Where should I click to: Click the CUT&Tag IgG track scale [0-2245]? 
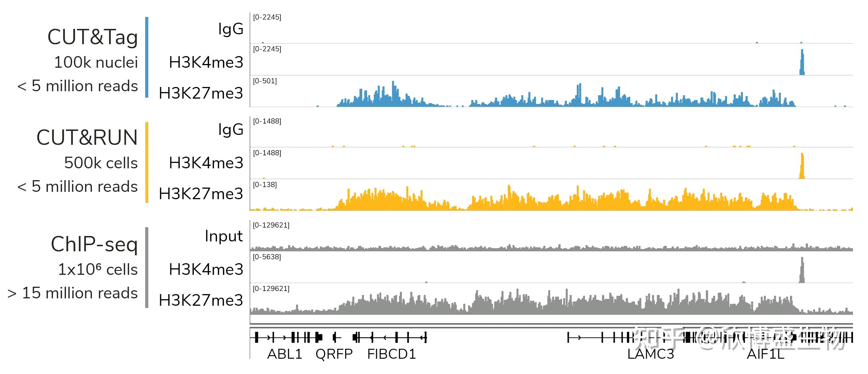point(267,17)
